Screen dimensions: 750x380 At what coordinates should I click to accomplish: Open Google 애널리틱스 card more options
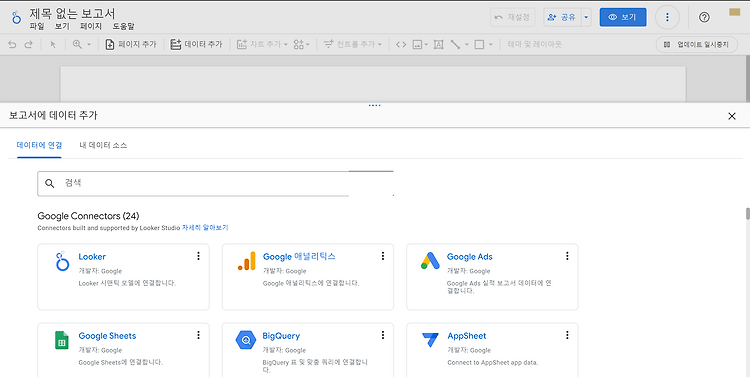pyautogui.click(x=383, y=256)
